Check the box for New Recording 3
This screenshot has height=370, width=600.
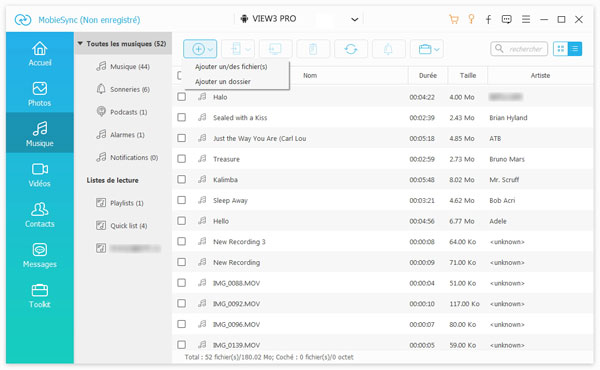click(181, 241)
